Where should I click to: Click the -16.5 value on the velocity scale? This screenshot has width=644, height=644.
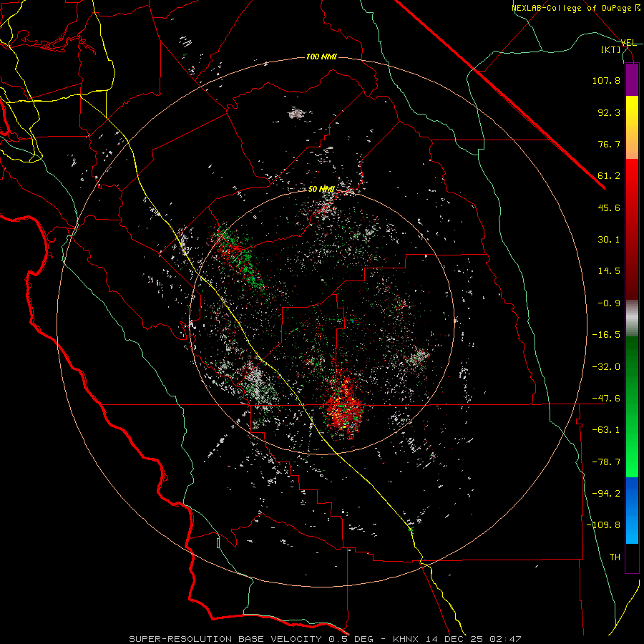point(606,335)
